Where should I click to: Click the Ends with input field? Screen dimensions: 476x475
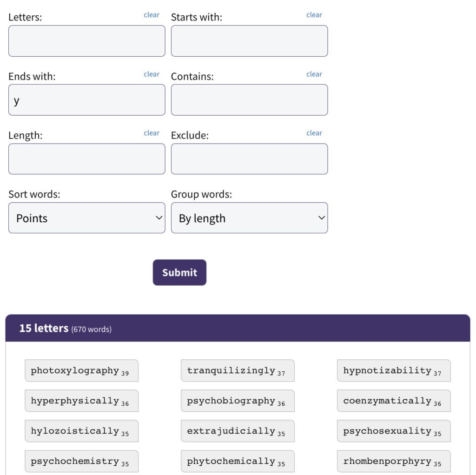(x=87, y=100)
